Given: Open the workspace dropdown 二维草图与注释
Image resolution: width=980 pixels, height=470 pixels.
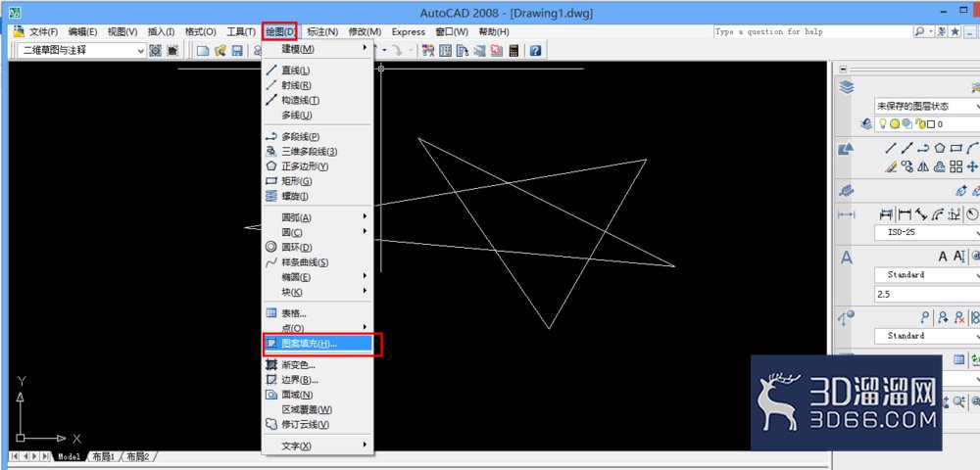Looking at the screenshot, I should tap(82, 51).
